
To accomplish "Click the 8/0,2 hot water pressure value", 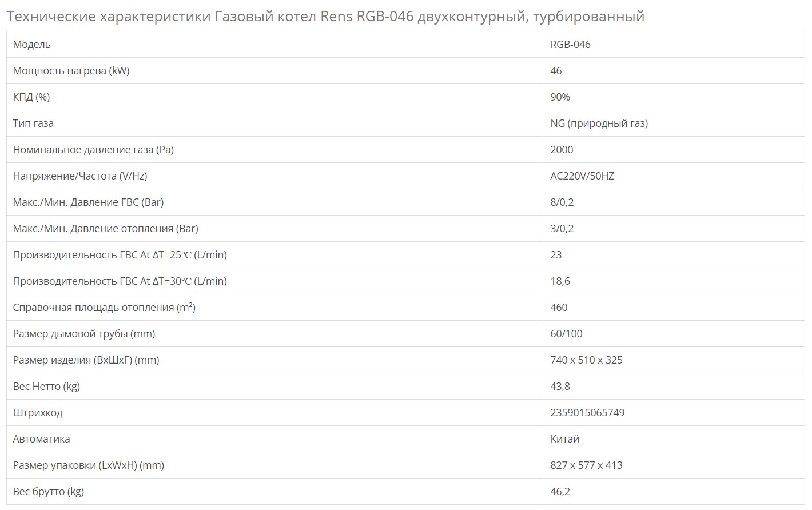I will tap(562, 202).
